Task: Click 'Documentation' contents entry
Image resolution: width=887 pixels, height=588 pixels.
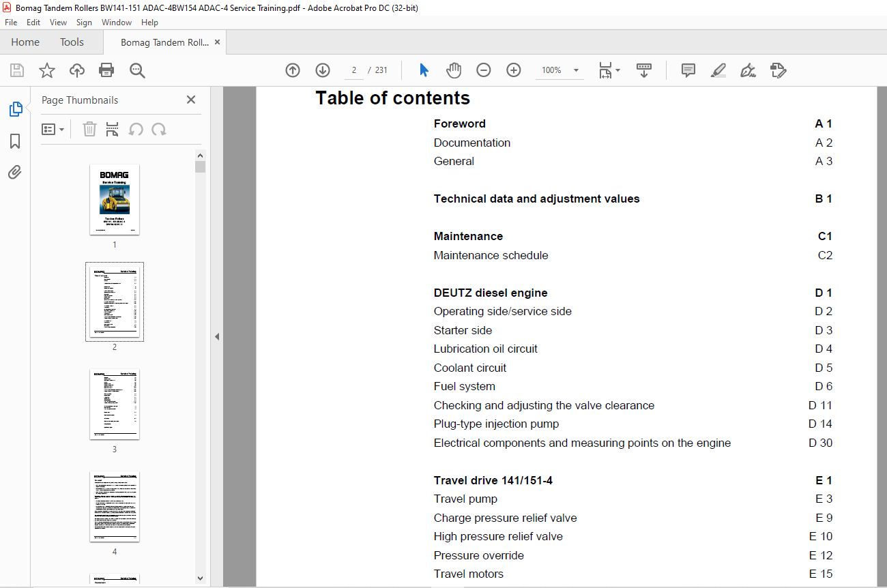Action: (x=472, y=143)
